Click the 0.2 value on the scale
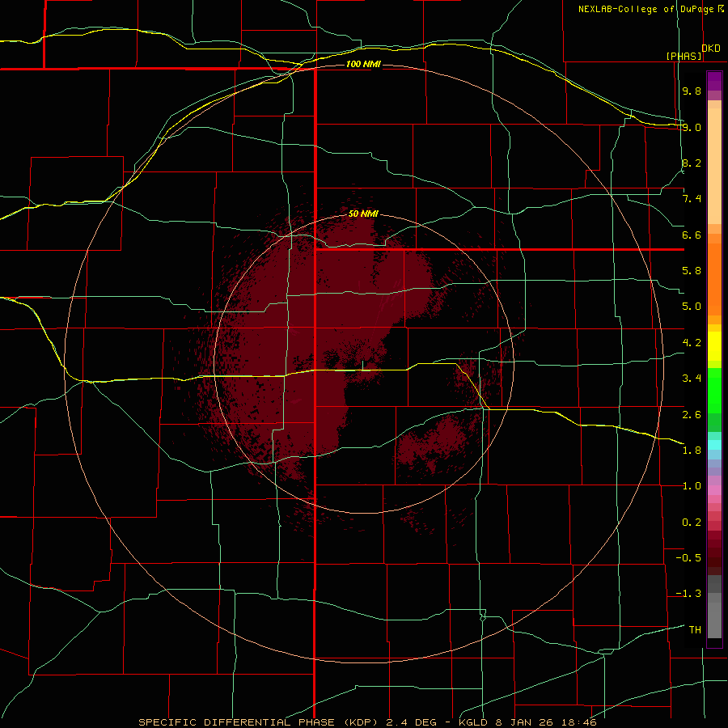Viewport: 728px width, 728px height. tap(692, 523)
